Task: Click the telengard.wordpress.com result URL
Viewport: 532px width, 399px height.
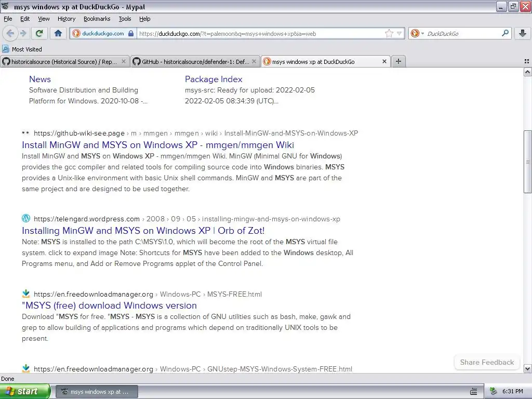Action: point(187,219)
